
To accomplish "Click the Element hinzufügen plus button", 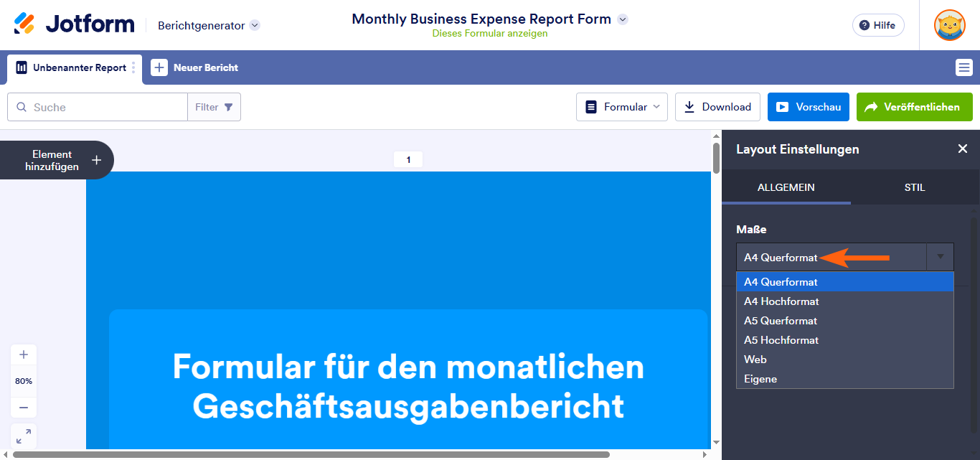I will (96, 159).
